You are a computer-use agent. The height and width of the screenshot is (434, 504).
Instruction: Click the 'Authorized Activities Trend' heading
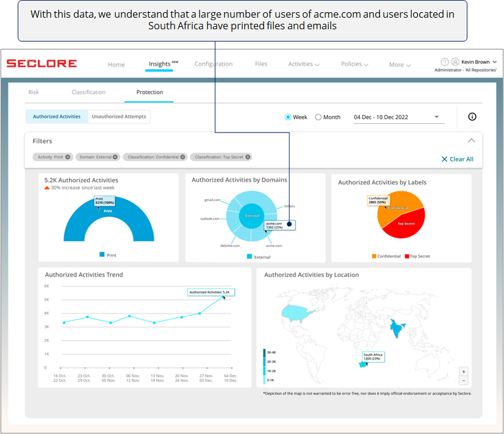[x=84, y=275]
